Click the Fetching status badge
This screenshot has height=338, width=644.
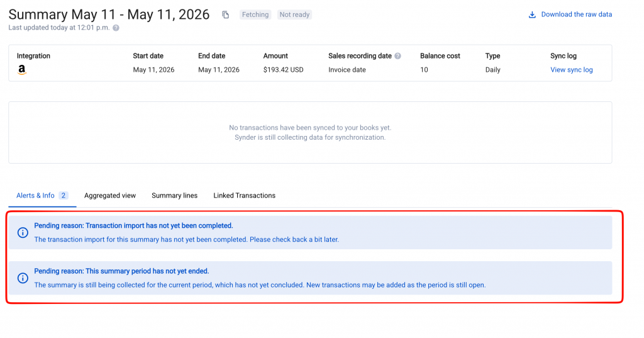coord(255,15)
